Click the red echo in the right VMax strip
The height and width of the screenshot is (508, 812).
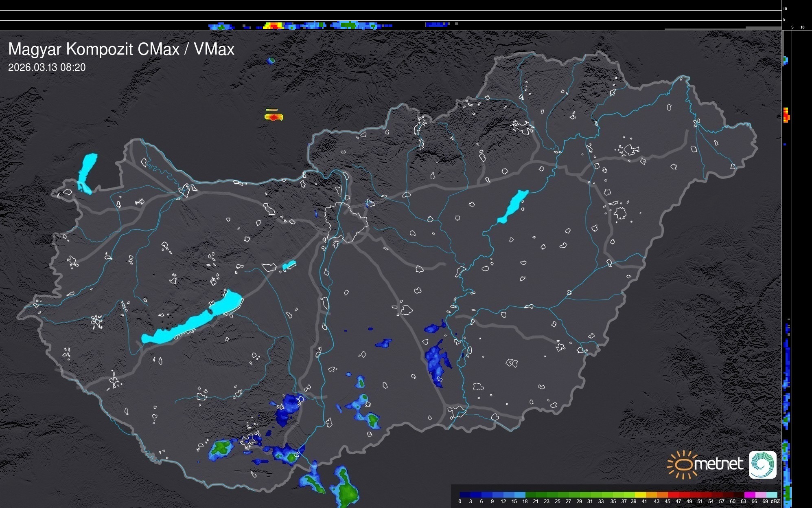point(786,115)
